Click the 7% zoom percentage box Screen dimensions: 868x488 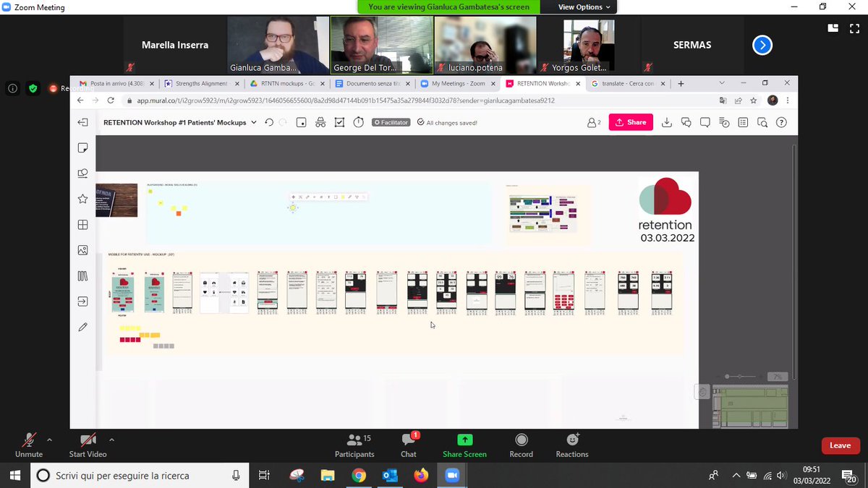click(x=778, y=377)
